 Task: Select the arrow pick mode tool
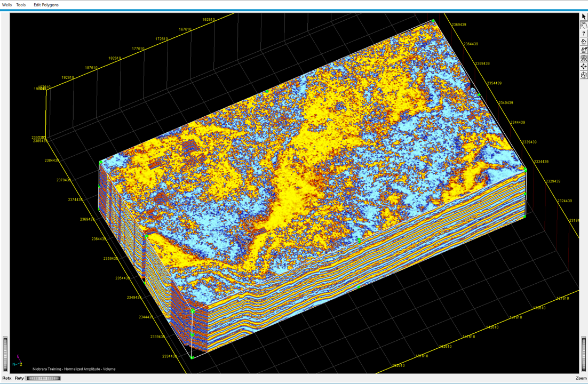pos(584,17)
